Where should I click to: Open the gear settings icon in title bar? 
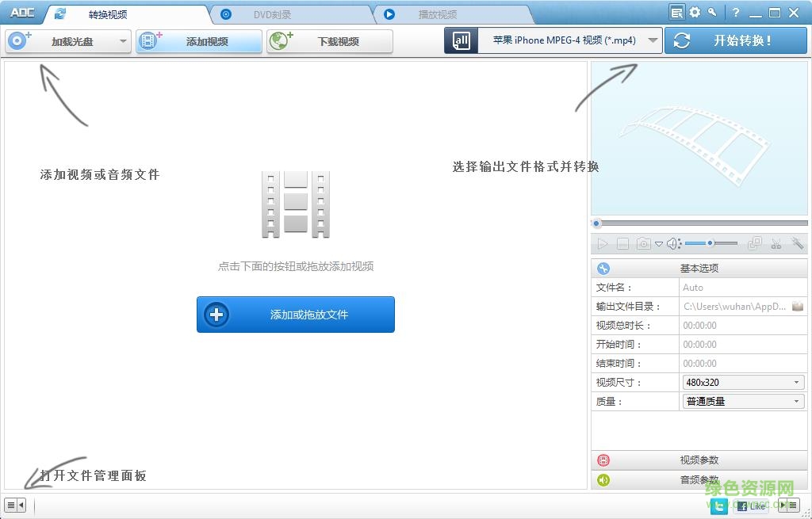pyautogui.click(x=694, y=12)
